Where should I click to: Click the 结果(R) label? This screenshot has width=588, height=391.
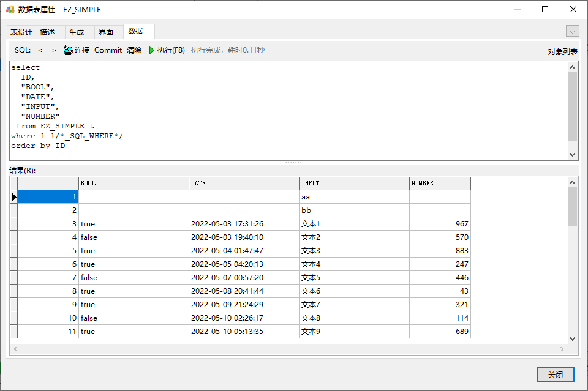pos(23,171)
